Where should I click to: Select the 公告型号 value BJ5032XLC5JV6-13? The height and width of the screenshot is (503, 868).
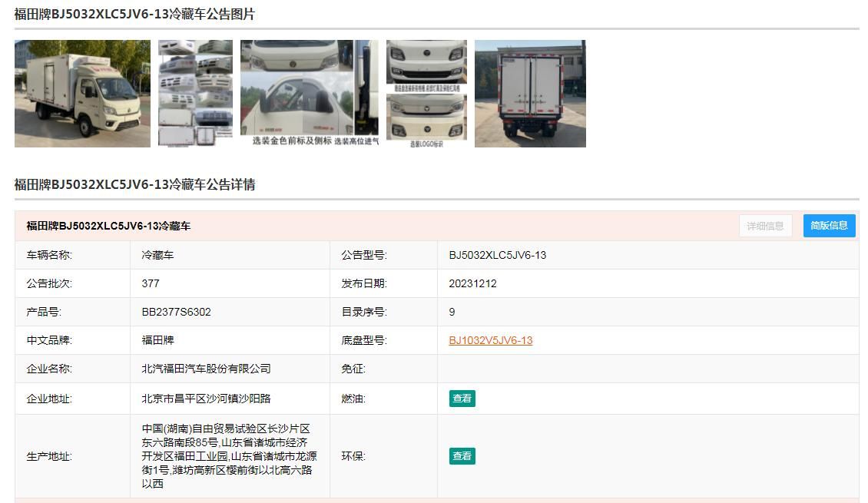point(497,255)
